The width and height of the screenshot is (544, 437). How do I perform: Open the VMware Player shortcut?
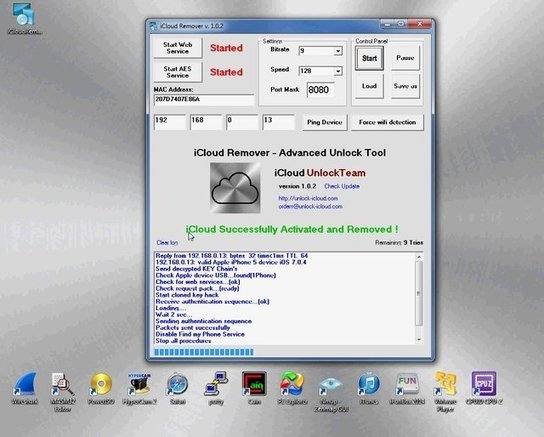click(445, 391)
